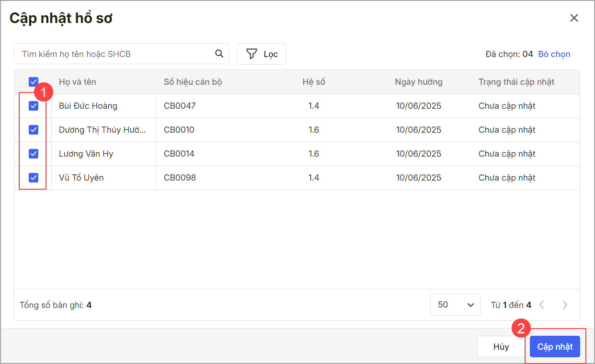Select the name Lương Văn Hy

coord(86,154)
